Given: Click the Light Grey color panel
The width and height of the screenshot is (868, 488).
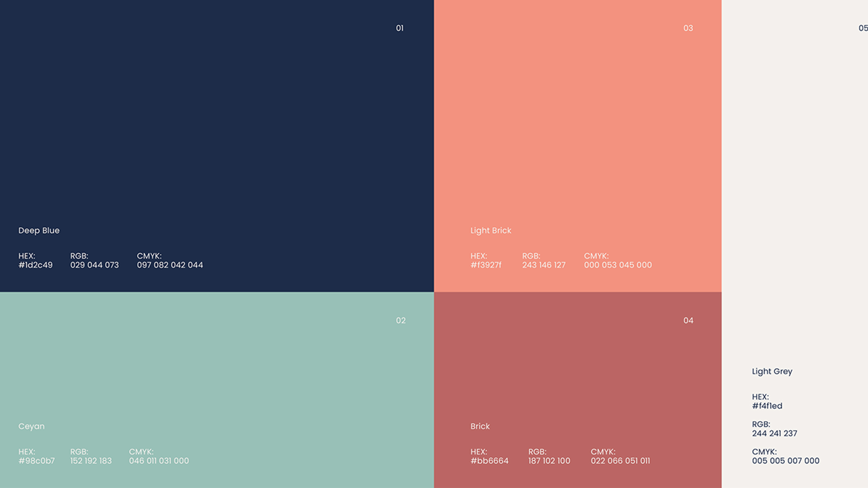Looking at the screenshot, I should (x=795, y=202).
